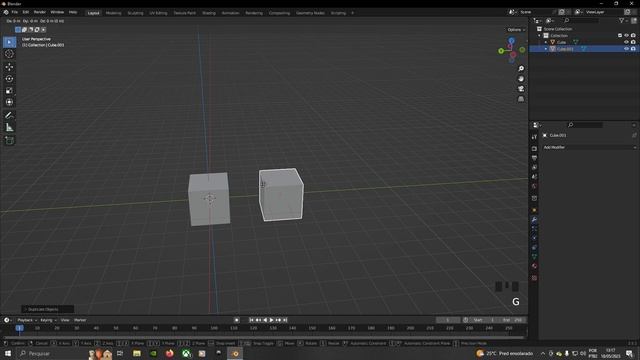Image resolution: width=640 pixels, height=360 pixels.
Task: Open the Modifiers wrench tab
Action: click(x=534, y=220)
